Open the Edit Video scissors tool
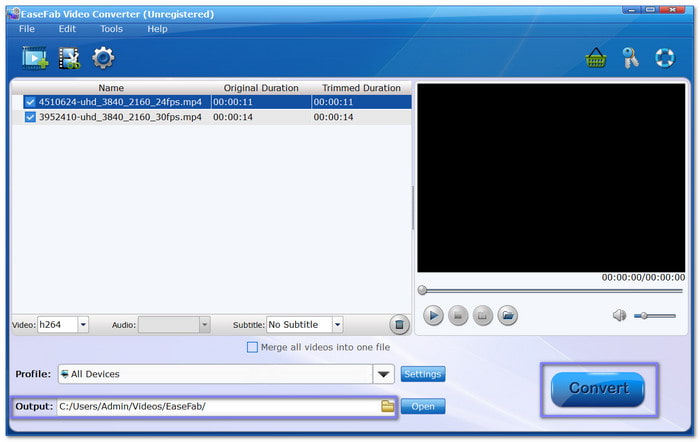 coord(69,58)
